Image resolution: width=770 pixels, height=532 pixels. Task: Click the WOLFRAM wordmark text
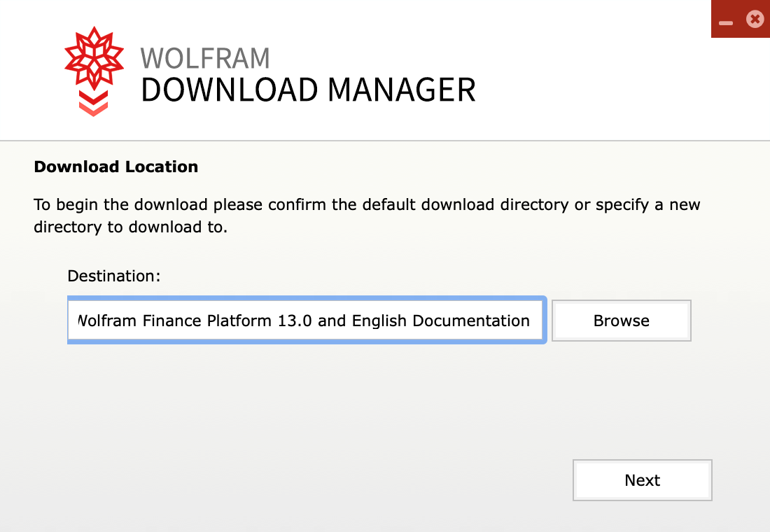click(206, 58)
